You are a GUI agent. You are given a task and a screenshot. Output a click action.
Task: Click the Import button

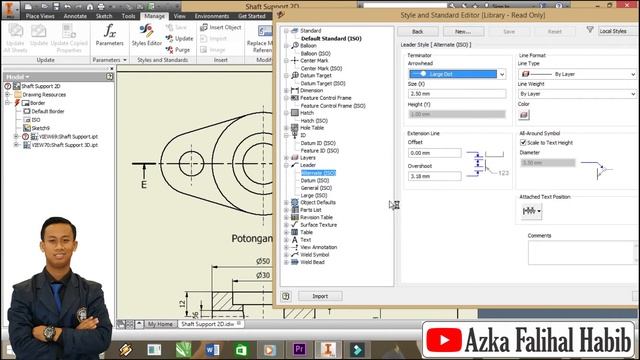click(x=320, y=296)
